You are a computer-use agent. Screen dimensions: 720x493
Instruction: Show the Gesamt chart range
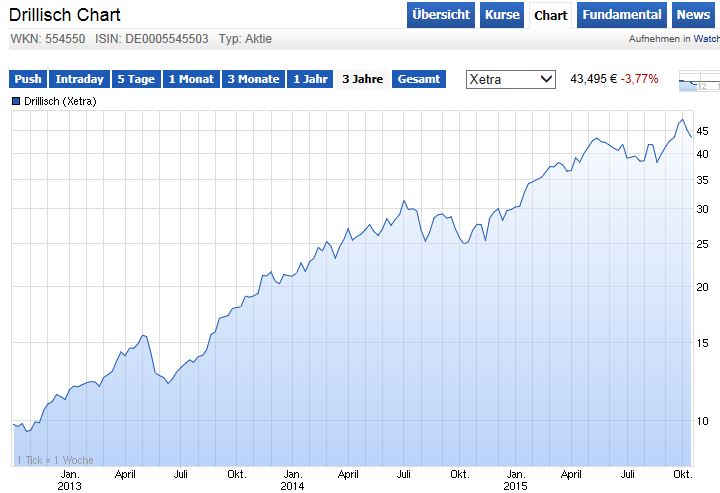pyautogui.click(x=419, y=79)
